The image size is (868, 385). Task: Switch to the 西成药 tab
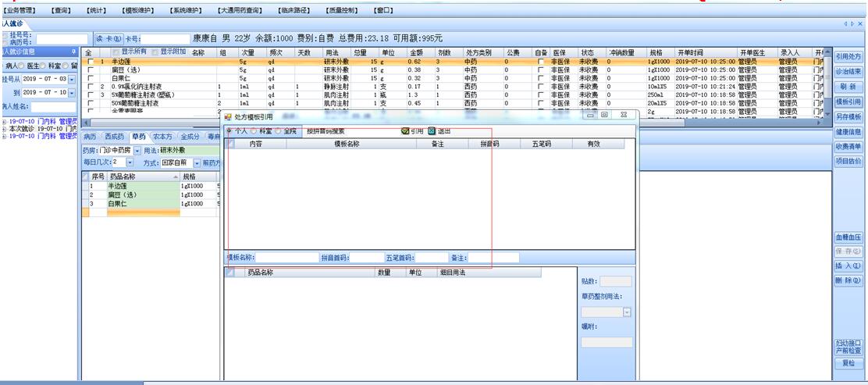click(x=115, y=137)
